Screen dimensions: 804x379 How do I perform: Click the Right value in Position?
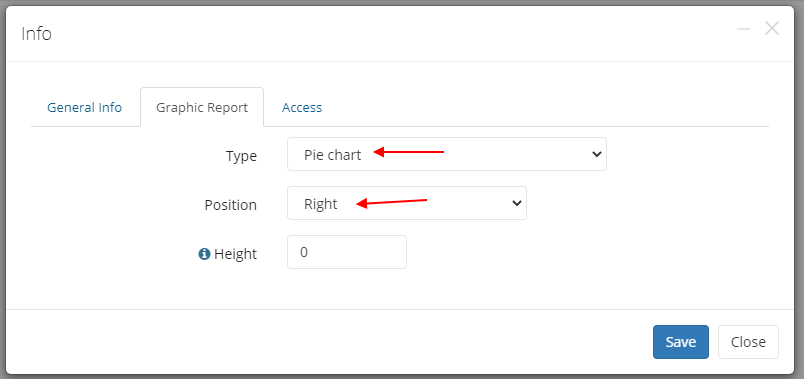(320, 204)
